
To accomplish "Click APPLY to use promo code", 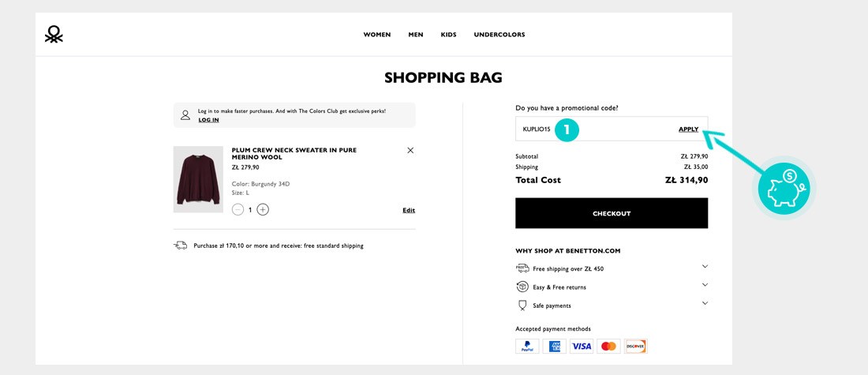I will pos(688,129).
